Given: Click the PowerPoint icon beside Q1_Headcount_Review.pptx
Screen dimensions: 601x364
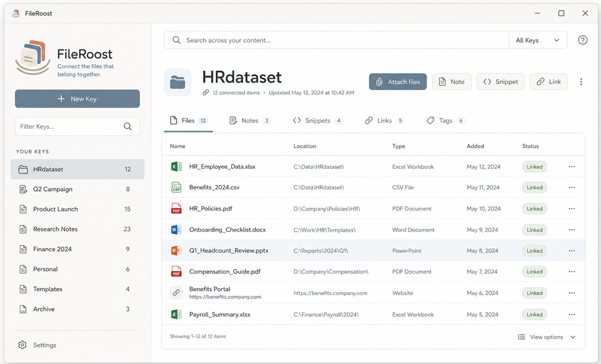Looking at the screenshot, I should coord(176,251).
